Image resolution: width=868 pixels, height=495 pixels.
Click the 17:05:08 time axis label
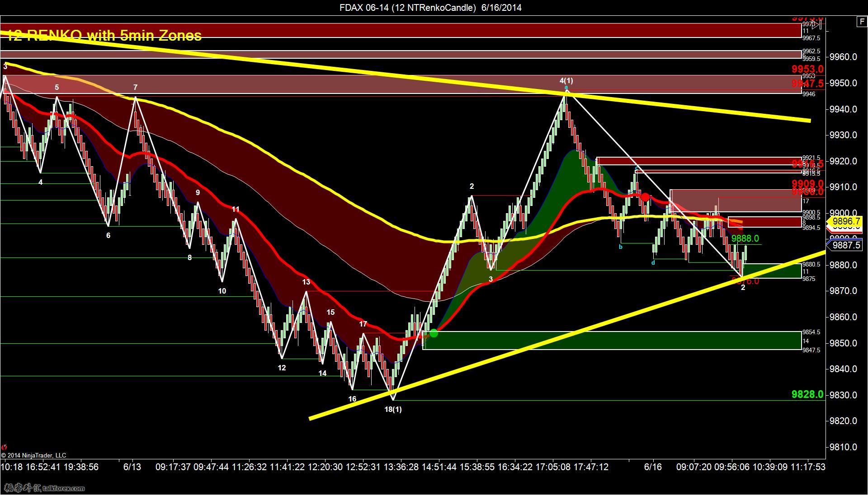click(553, 467)
